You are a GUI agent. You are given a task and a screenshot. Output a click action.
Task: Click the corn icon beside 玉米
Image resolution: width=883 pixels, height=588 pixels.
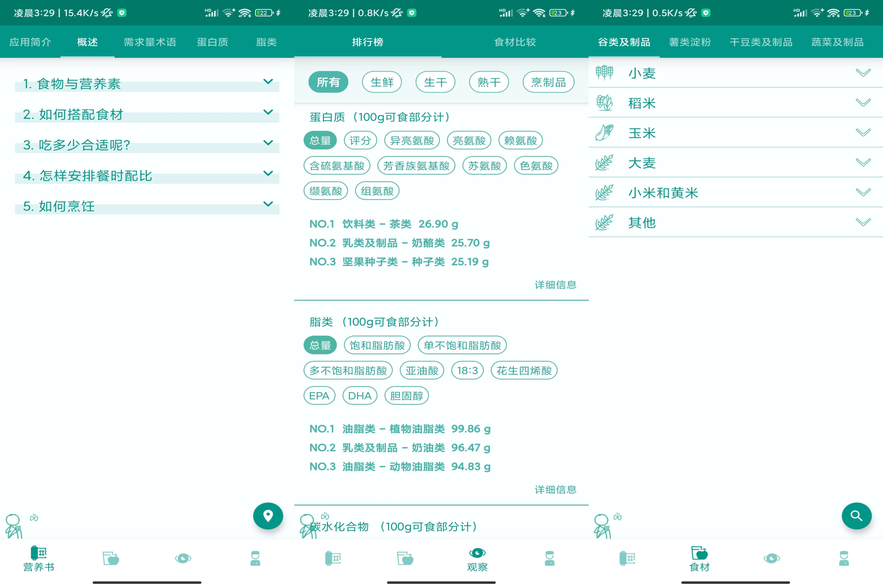604,132
